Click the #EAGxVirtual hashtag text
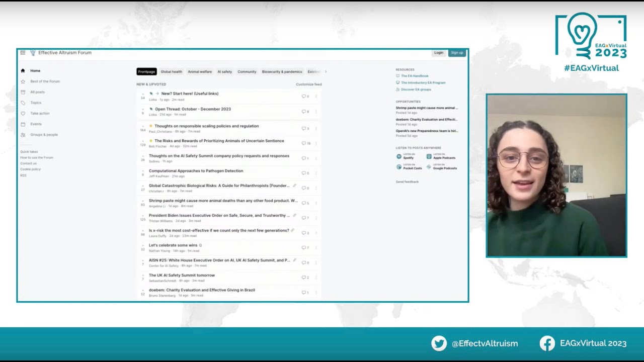The image size is (644, 362). 591,68
